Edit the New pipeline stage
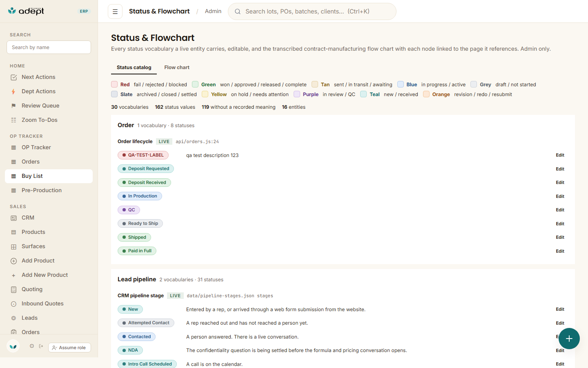This screenshot has width=588, height=368. pos(560,310)
